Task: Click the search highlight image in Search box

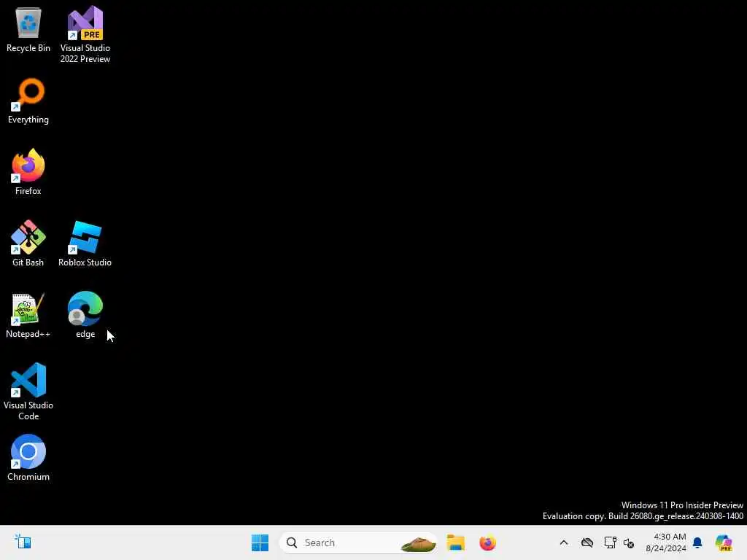Action: click(x=418, y=542)
